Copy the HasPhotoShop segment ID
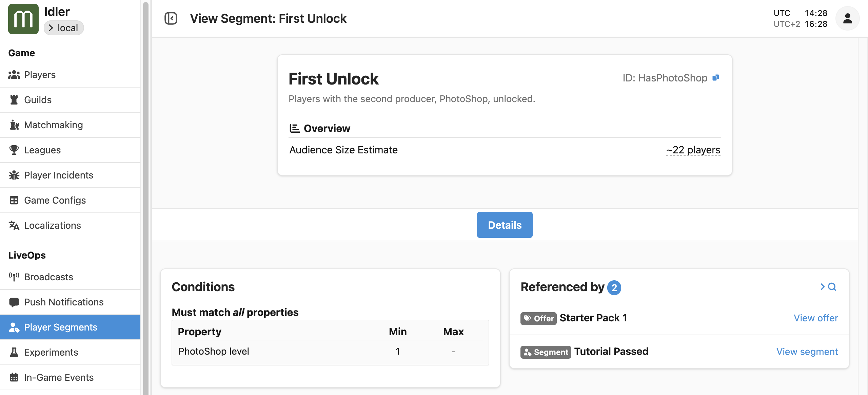This screenshot has width=868, height=395. click(716, 77)
